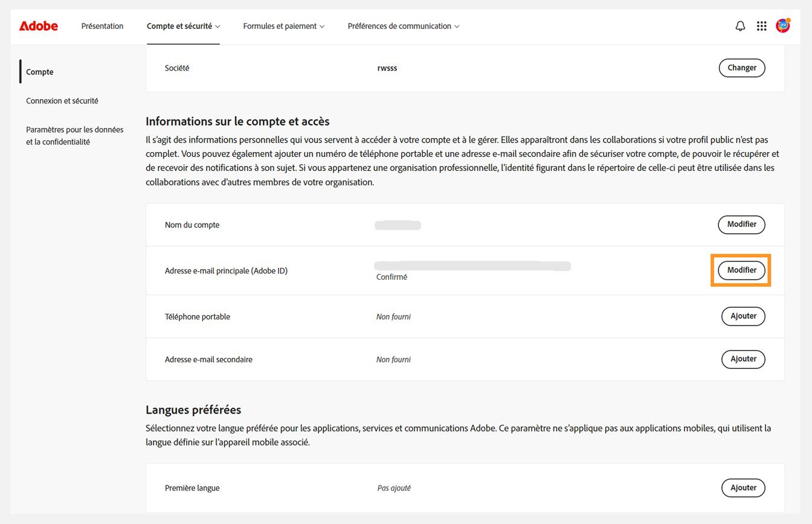Viewport: 812px width, 524px height.
Task: Open the notifications bell
Action: [740, 25]
